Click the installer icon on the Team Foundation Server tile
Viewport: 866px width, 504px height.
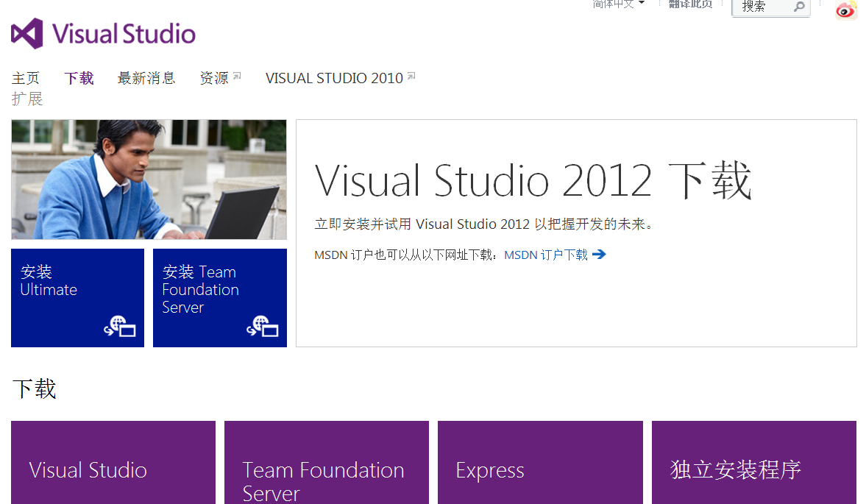(262, 325)
